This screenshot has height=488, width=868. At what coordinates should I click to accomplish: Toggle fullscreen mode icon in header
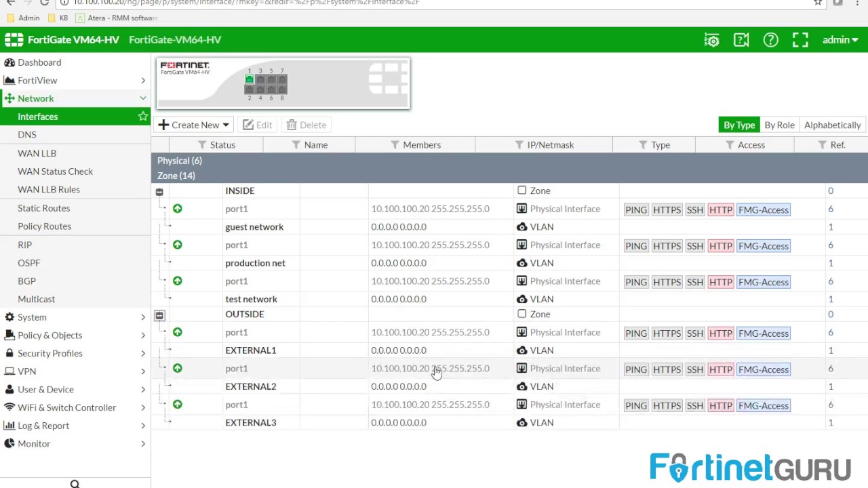(800, 40)
